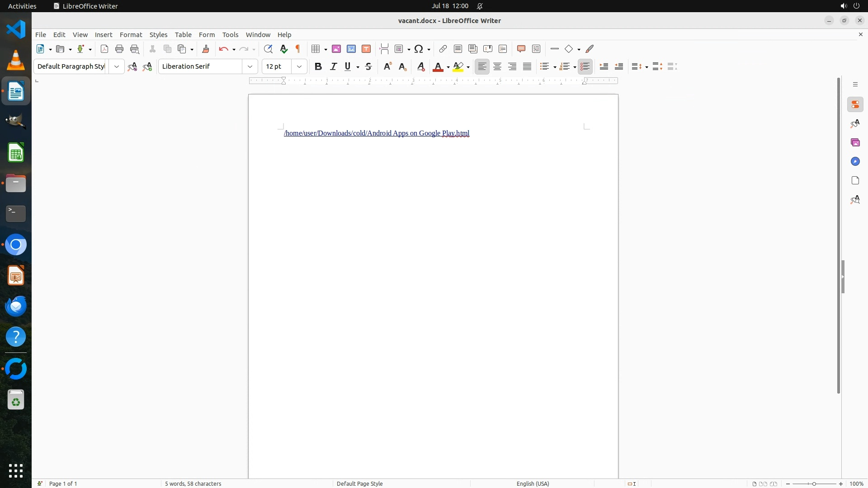
Task: Open the font size dropdown
Action: [x=299, y=66]
